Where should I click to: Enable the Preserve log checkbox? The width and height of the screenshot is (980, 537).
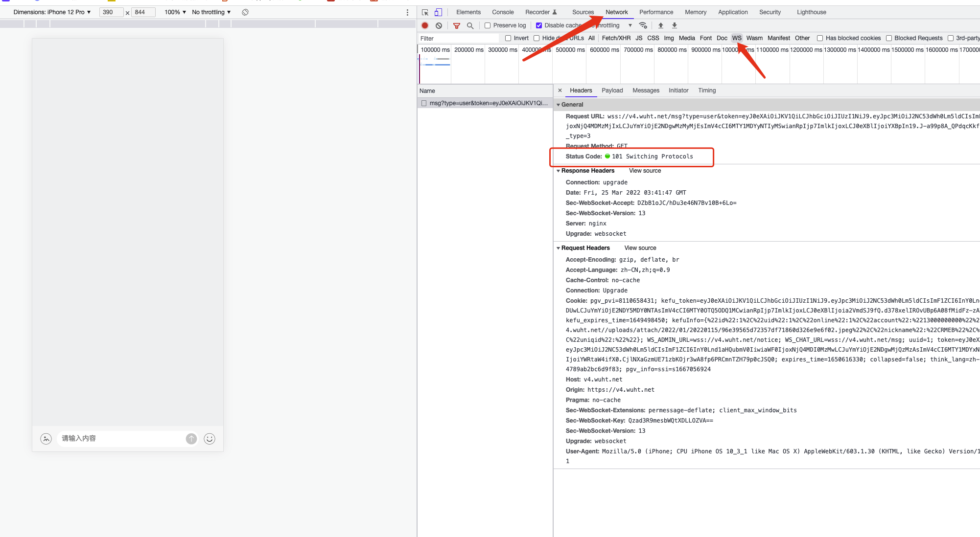point(488,25)
